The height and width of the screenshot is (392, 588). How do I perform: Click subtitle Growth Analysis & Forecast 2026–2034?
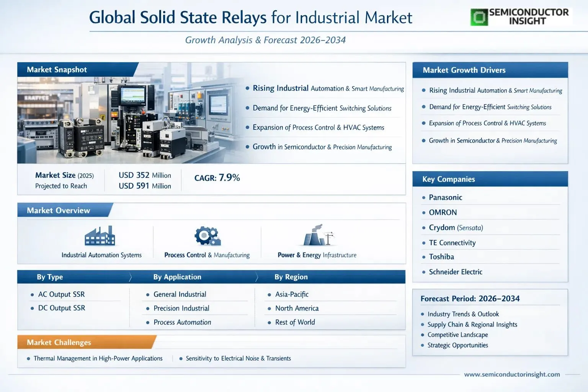[x=265, y=40]
